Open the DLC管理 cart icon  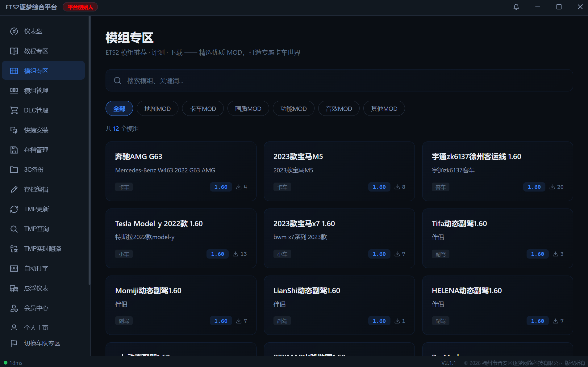point(14,110)
